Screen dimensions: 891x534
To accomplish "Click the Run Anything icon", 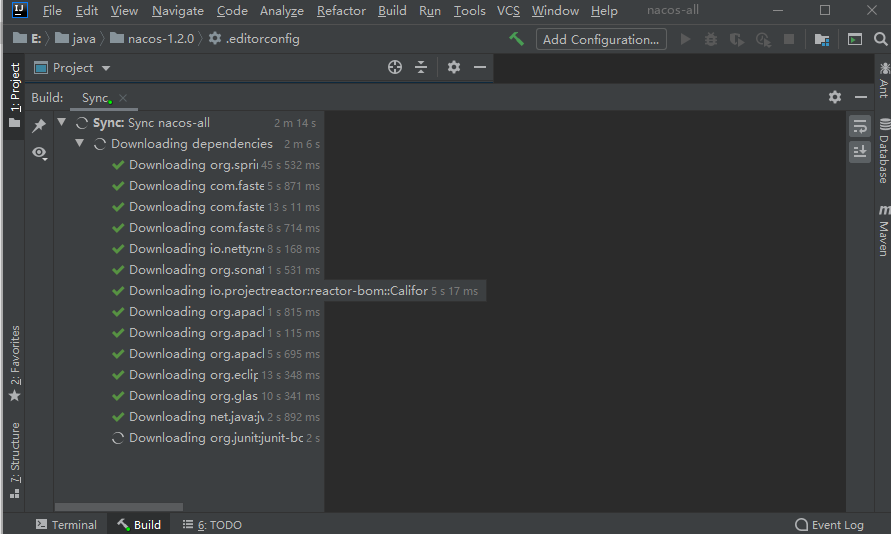I will (x=855, y=39).
